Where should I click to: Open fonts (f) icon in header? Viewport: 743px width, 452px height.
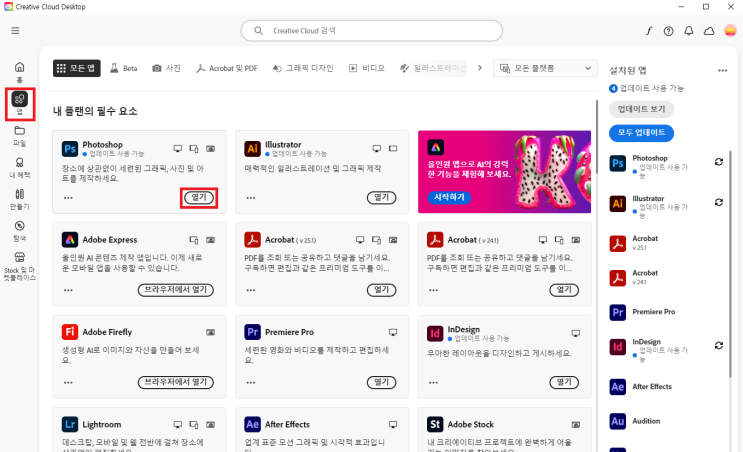(x=648, y=31)
